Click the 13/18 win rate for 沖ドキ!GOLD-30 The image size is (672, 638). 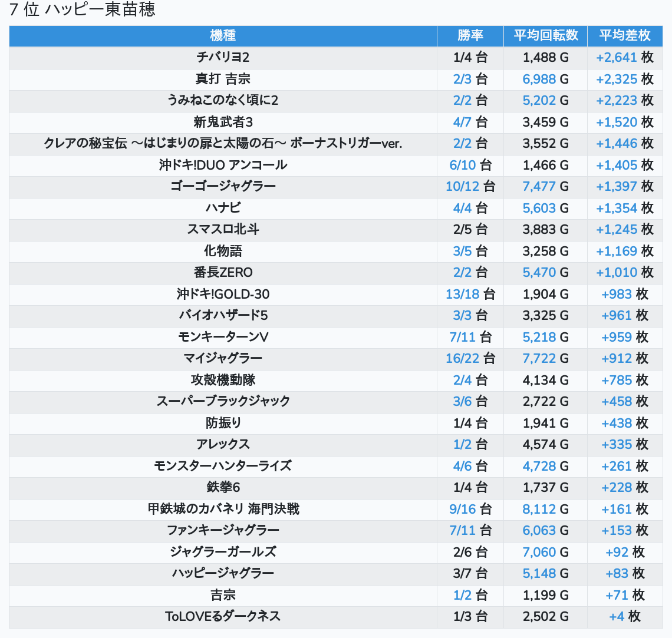tap(462, 294)
